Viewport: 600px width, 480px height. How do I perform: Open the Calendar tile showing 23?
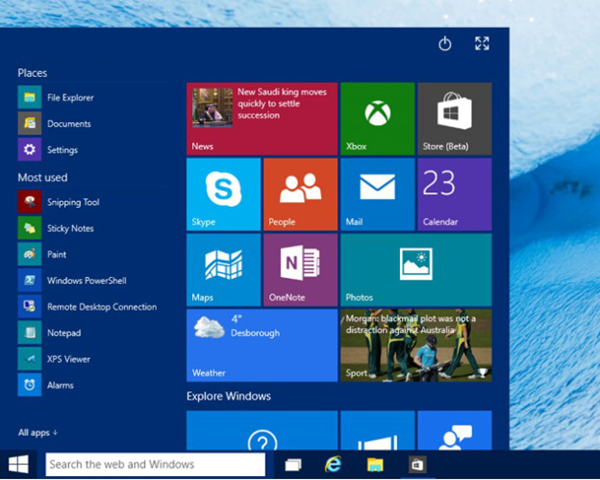click(x=454, y=194)
